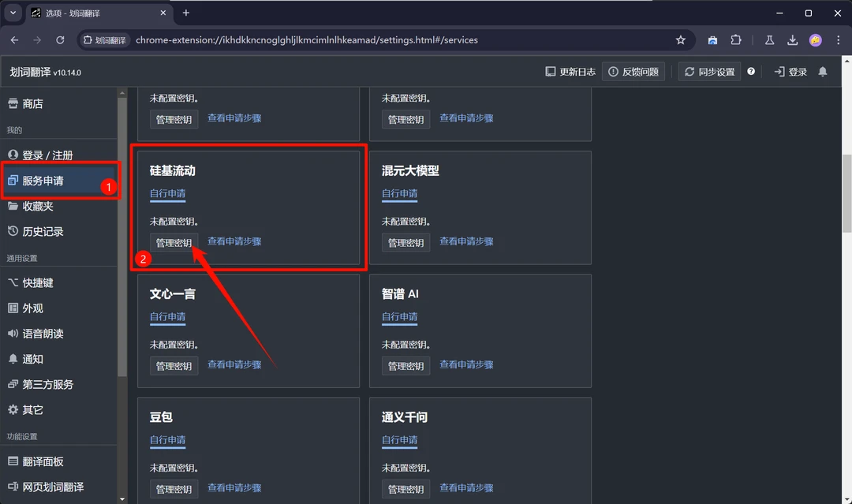Click the page's main vertical scrollbar
This screenshot has height=504, width=852.
pos(846,193)
